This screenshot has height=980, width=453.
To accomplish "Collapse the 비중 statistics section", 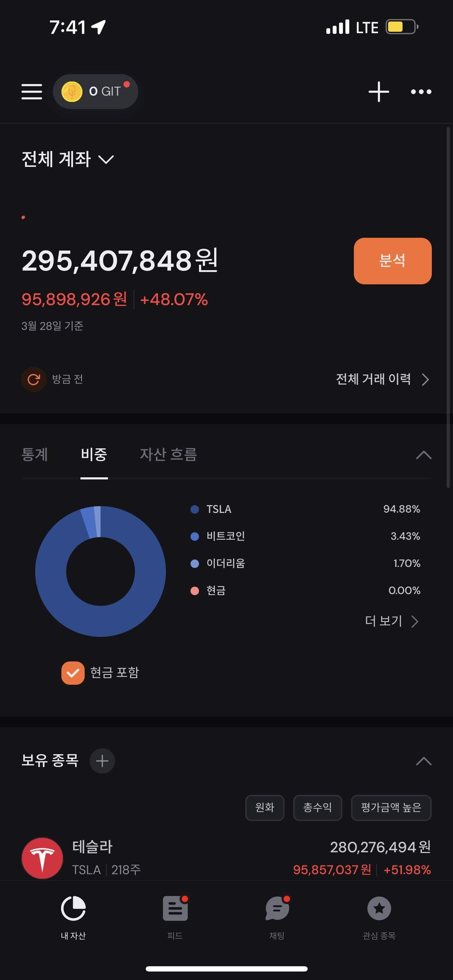I will [x=424, y=455].
